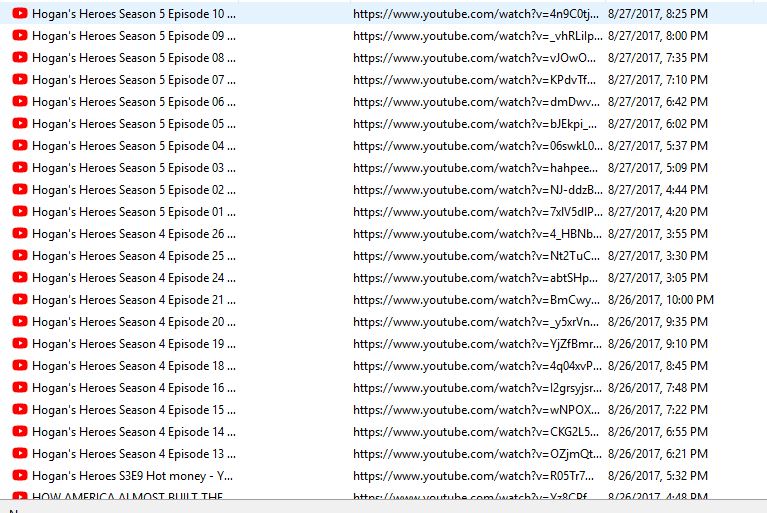The image size is (767, 513).
Task: Click URL ending in watch?v=R05Tr7...
Action: [474, 476]
